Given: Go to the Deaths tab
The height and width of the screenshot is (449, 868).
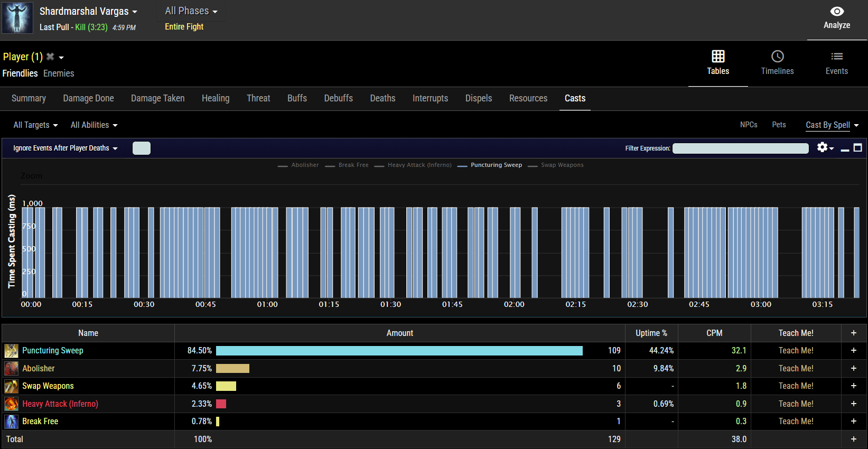Looking at the screenshot, I should 382,98.
